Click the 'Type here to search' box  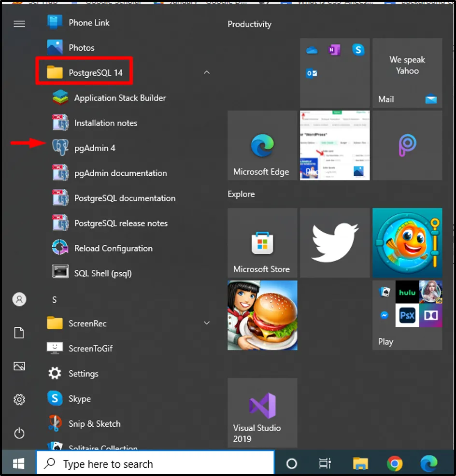[x=156, y=464]
